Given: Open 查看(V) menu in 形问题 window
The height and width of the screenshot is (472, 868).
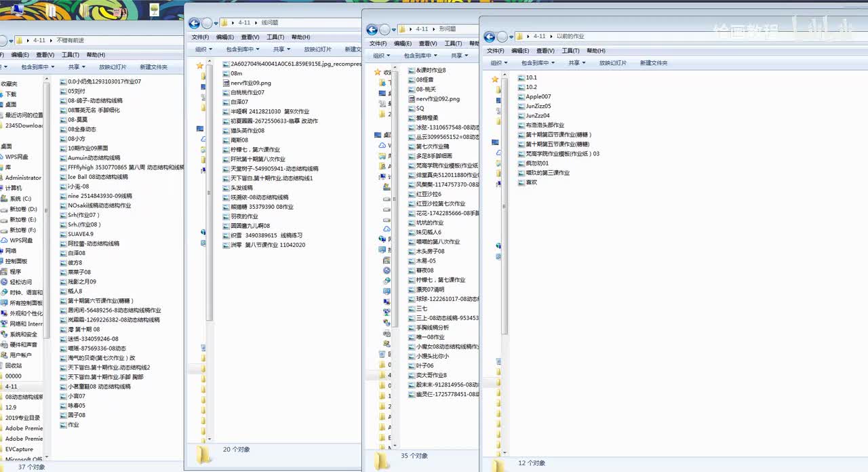Looking at the screenshot, I should pyautogui.click(x=428, y=44).
